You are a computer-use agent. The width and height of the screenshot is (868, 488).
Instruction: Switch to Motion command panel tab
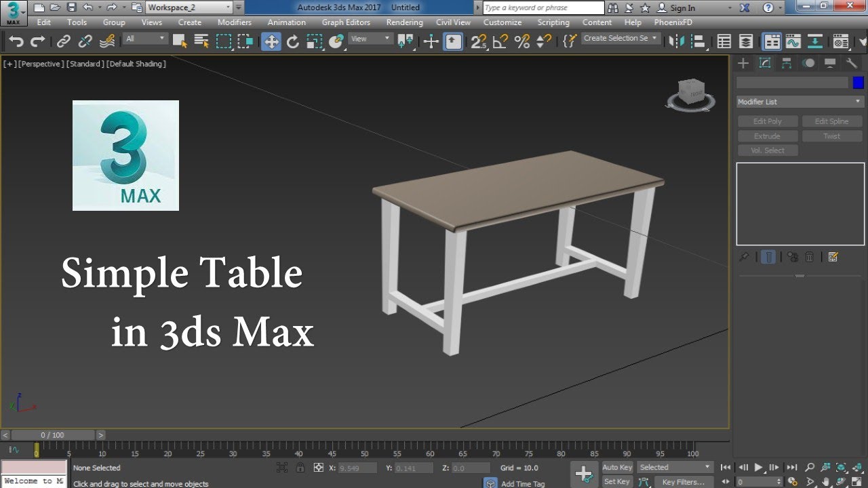(808, 63)
